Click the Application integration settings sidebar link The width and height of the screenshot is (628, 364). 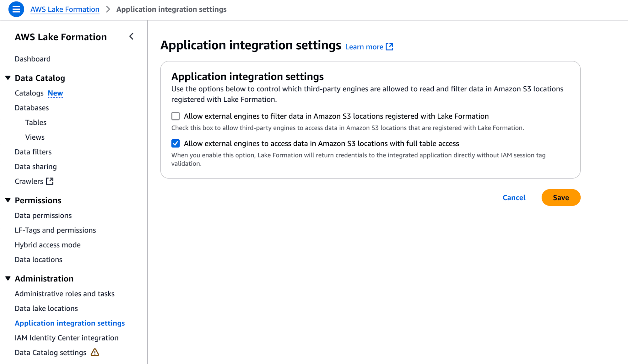(69, 323)
